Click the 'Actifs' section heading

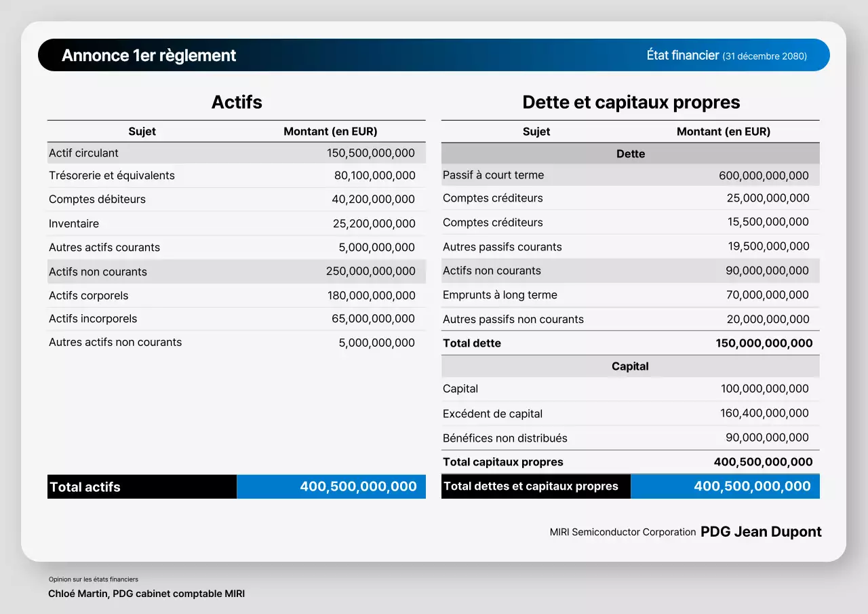coord(237,102)
